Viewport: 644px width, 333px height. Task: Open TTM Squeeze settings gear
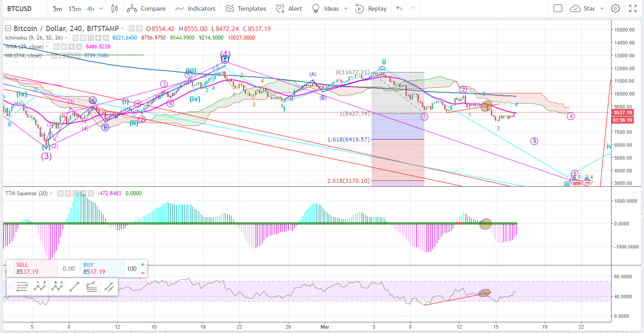68,193
